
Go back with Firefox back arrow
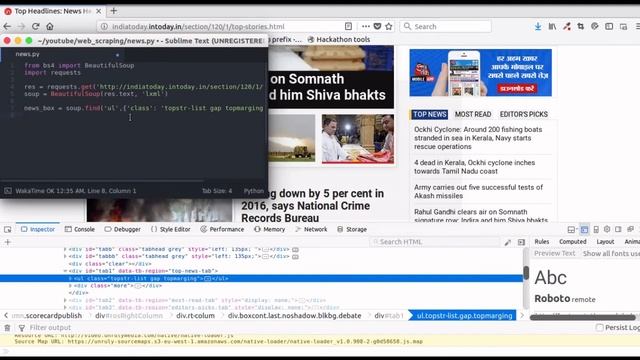point(7,27)
